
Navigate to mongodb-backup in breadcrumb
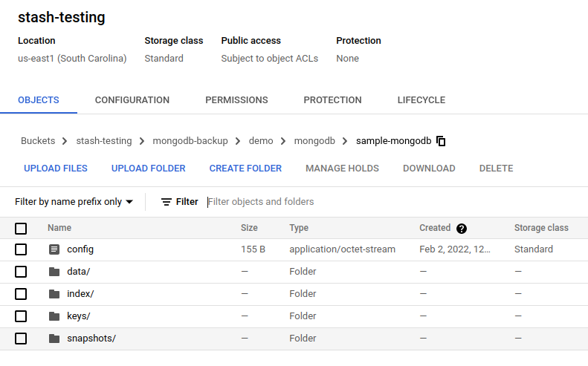pyautogui.click(x=190, y=141)
